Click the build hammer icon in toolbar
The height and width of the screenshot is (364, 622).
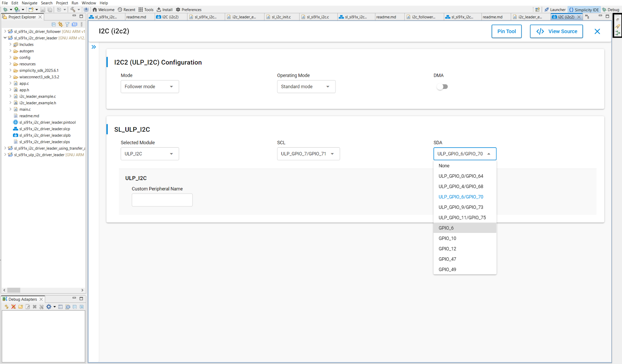73,10
